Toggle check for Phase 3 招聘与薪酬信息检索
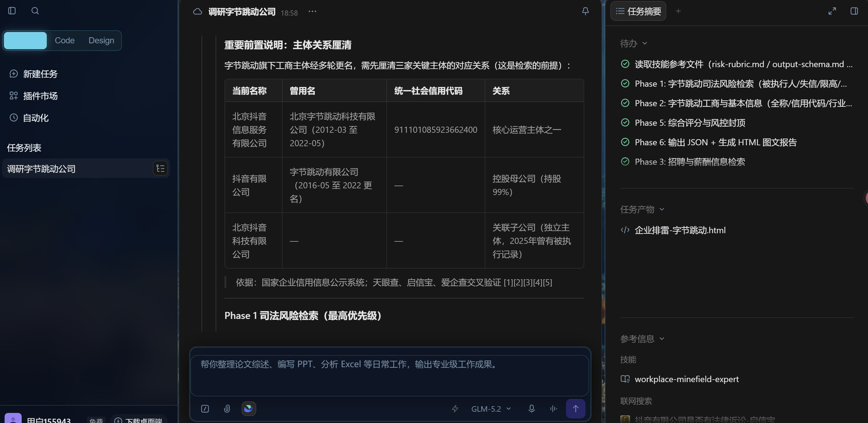Image resolution: width=868 pixels, height=423 pixels. [x=625, y=161]
